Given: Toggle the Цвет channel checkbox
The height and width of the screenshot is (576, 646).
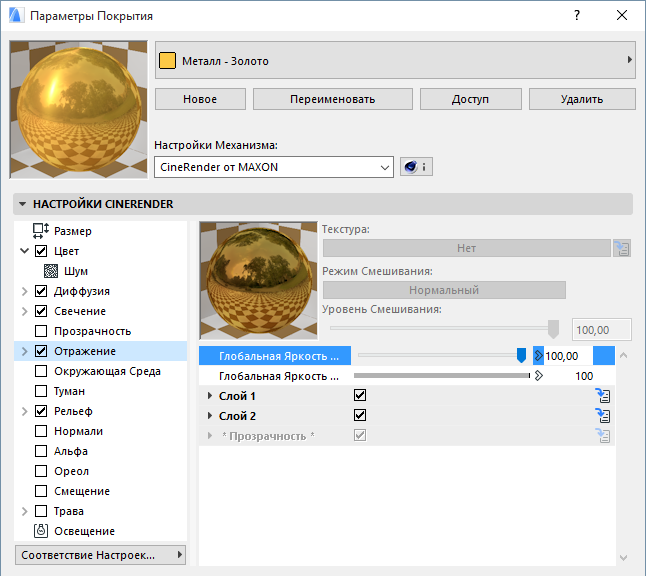Looking at the screenshot, I should 41,251.
